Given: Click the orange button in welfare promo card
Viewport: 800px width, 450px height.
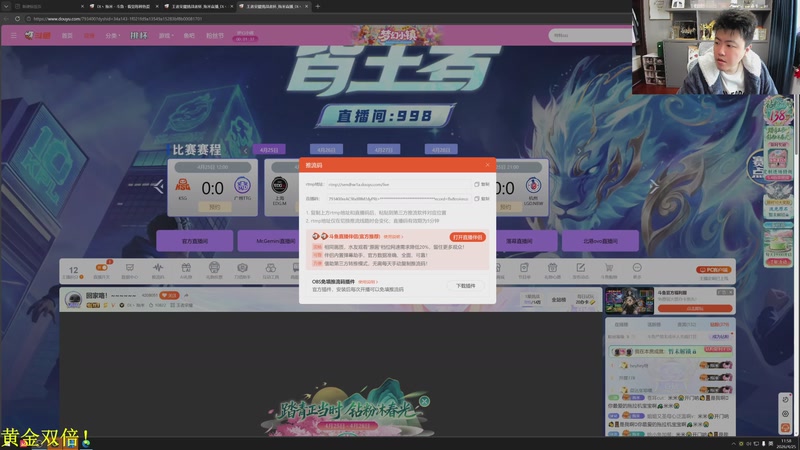Looking at the screenshot, I should click(x=695, y=308).
